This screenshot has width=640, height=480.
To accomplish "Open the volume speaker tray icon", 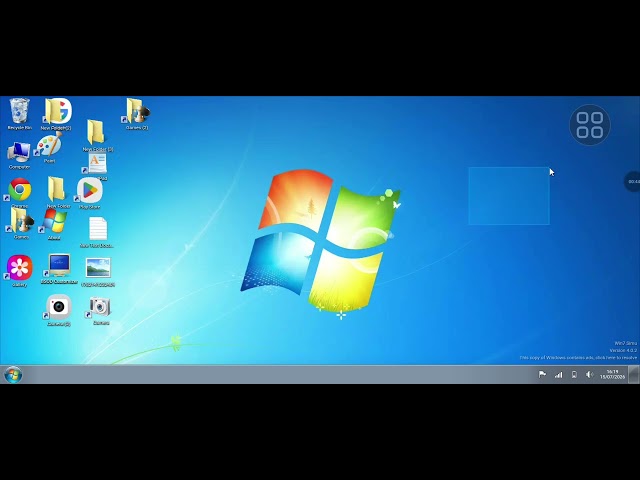I will [x=589, y=374].
